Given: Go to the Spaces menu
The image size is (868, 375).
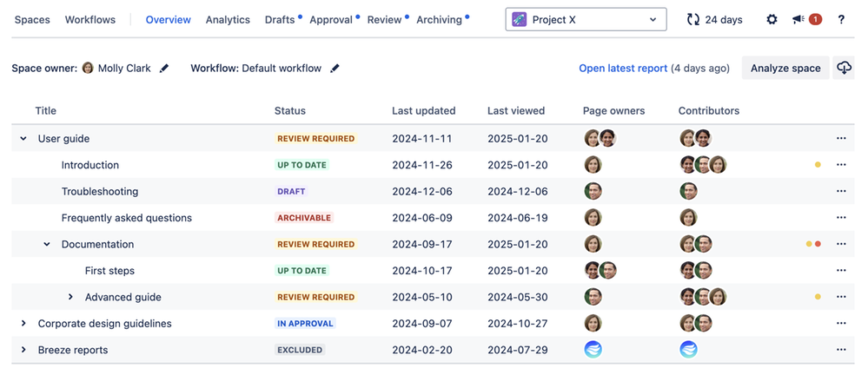Looking at the screenshot, I should tap(32, 19).
